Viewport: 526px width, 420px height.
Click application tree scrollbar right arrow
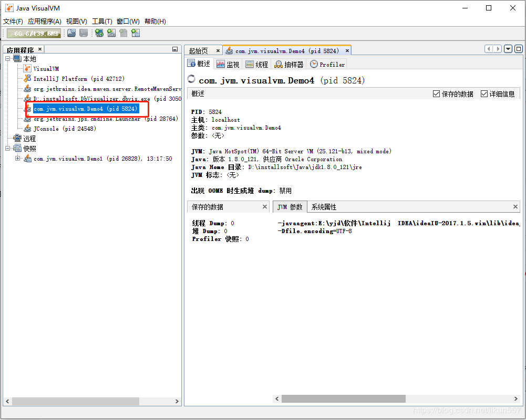(x=177, y=401)
